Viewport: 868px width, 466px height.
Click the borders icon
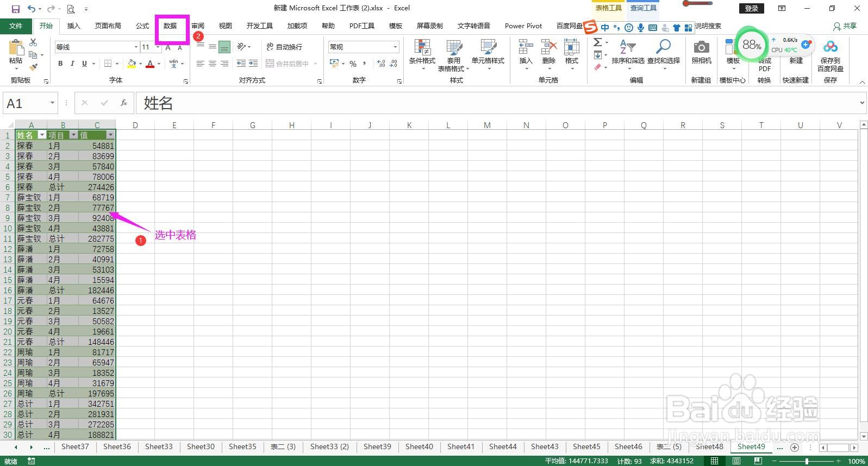pyautogui.click(x=108, y=64)
